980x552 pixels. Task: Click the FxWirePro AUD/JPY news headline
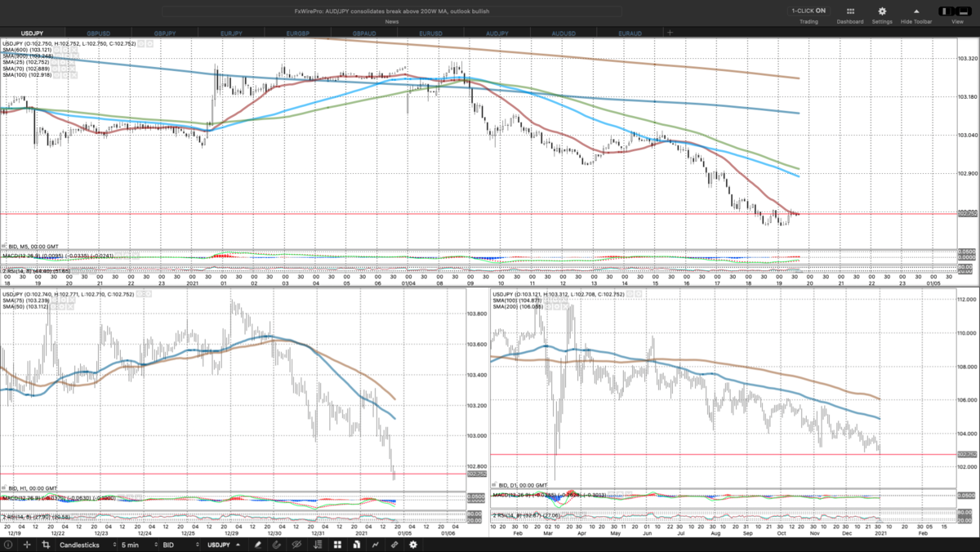(392, 11)
